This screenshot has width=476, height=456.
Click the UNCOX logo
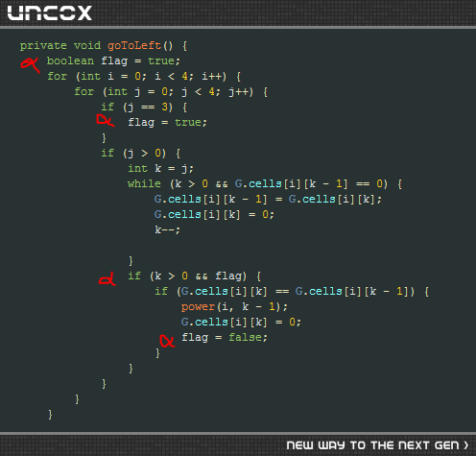(50, 13)
